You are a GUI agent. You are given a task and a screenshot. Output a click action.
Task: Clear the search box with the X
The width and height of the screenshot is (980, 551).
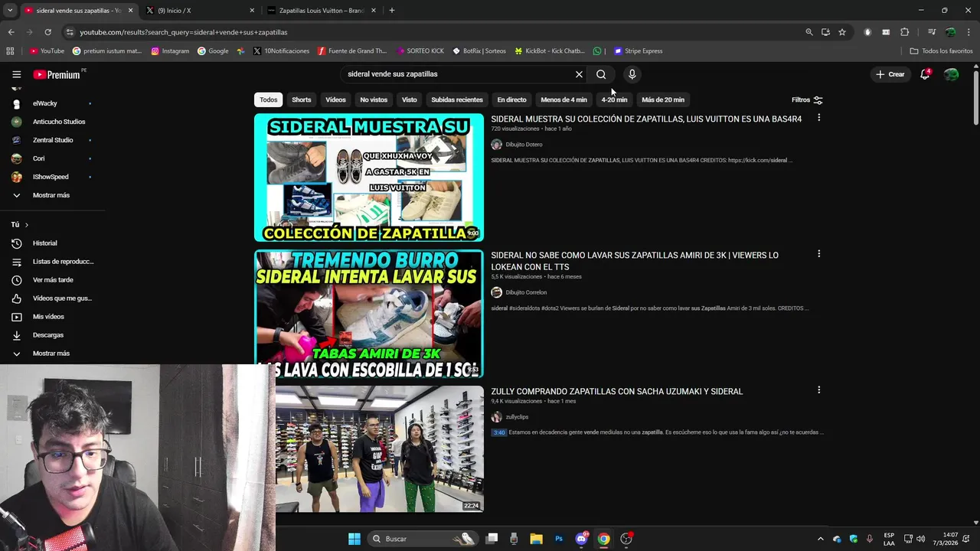[579, 74]
